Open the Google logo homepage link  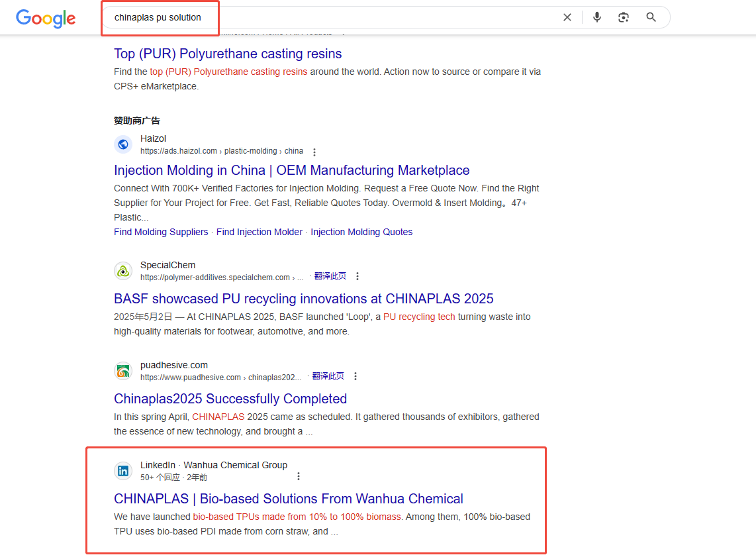[x=46, y=19]
